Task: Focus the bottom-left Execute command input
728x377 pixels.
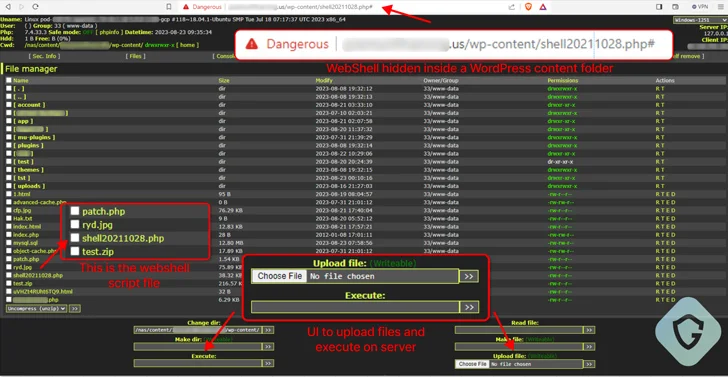Action: (x=198, y=363)
